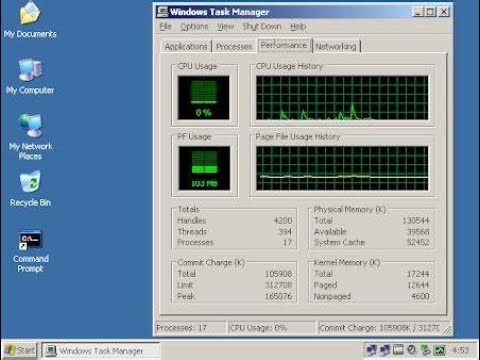Click the round gray tray icon

pyautogui.click(x=412, y=350)
